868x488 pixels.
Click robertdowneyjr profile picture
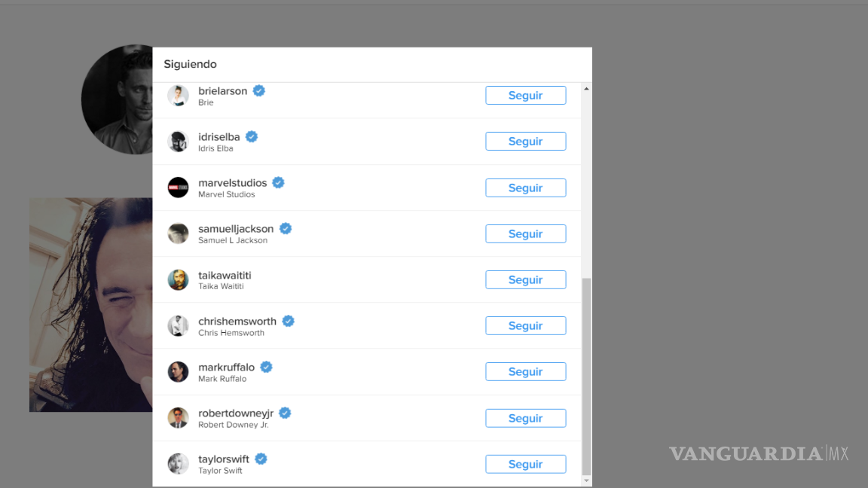click(178, 418)
